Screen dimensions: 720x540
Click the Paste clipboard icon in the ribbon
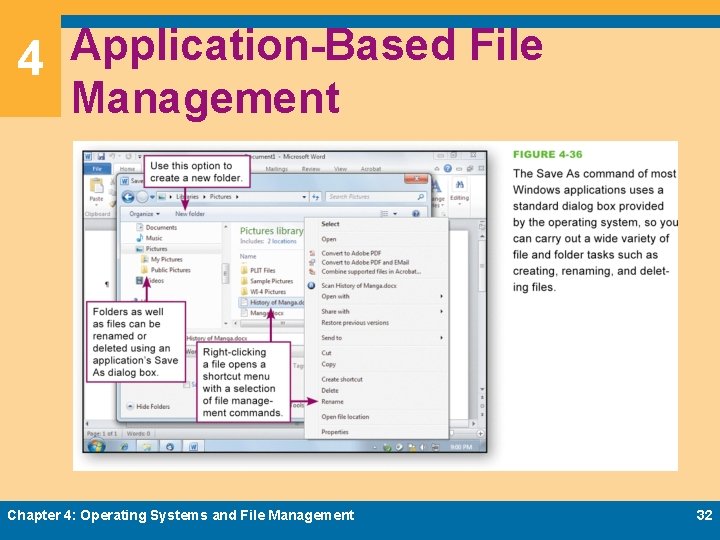point(96,186)
